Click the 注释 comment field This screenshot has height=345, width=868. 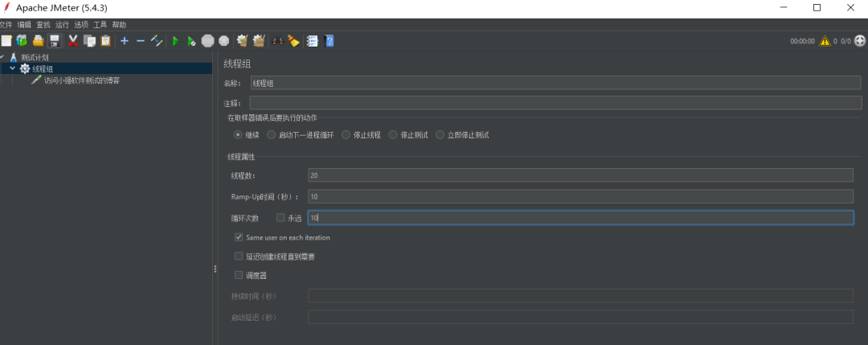(x=556, y=103)
